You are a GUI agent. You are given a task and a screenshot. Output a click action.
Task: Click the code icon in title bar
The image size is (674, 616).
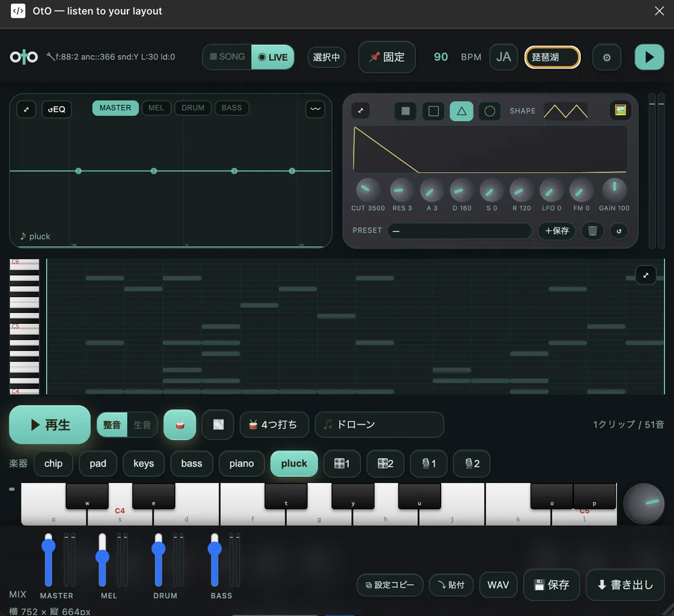18,11
